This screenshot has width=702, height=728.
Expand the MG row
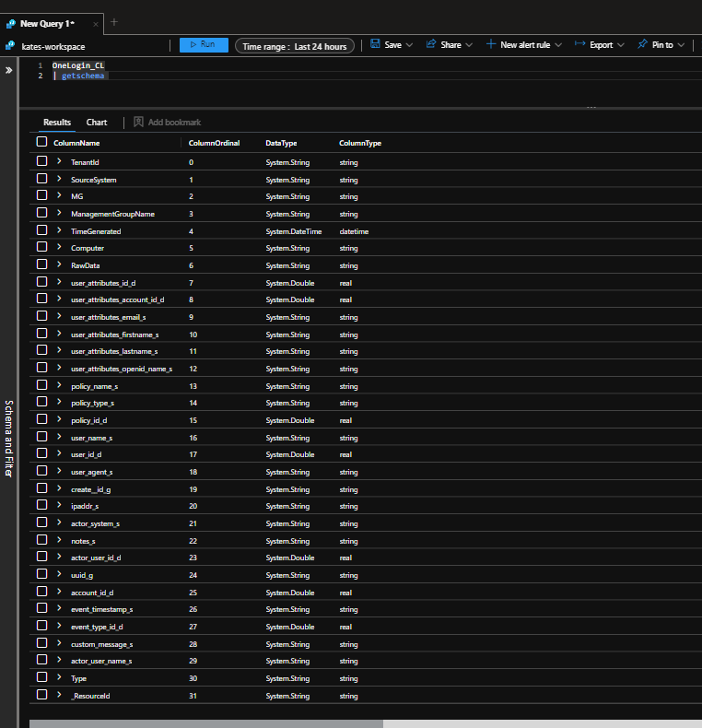click(59, 195)
